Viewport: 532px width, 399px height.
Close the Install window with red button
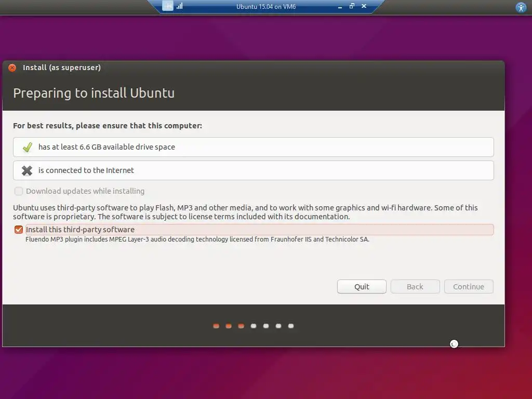point(12,68)
